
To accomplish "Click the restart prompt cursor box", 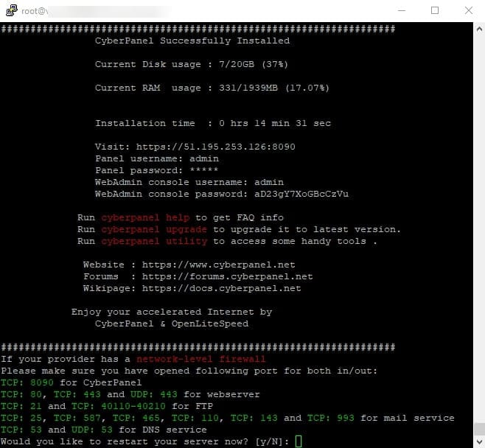I will point(299,441).
